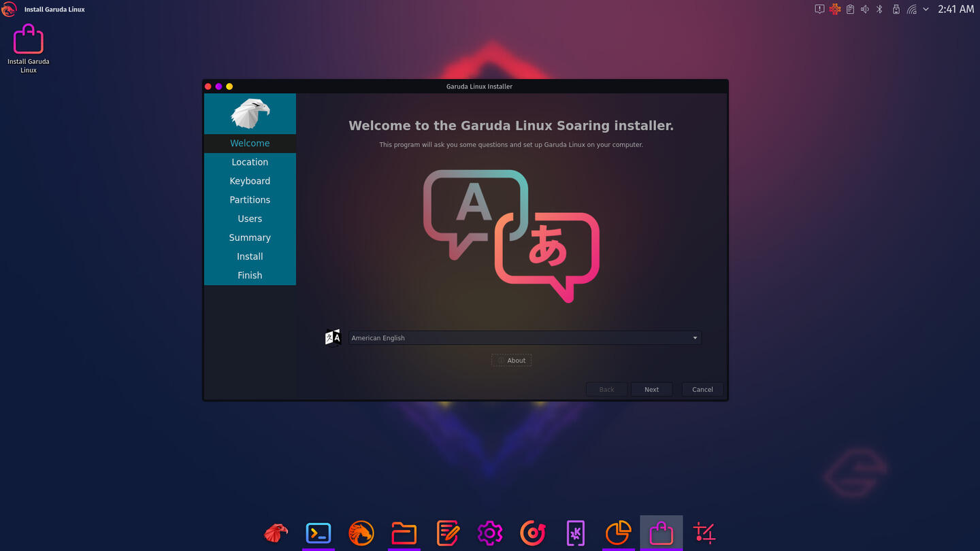980x551 pixels.
Task: Open the orange circular-arrow icon in dock
Action: 533,533
